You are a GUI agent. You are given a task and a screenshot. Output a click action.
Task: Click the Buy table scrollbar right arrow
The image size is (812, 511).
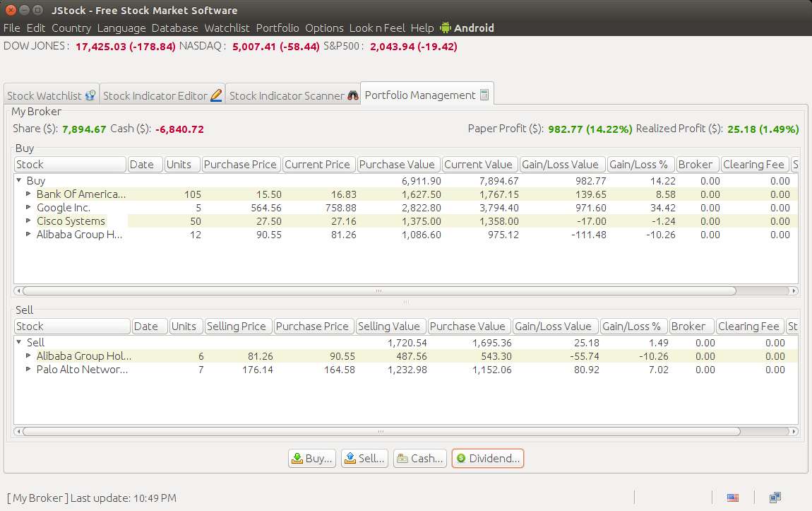pos(794,290)
